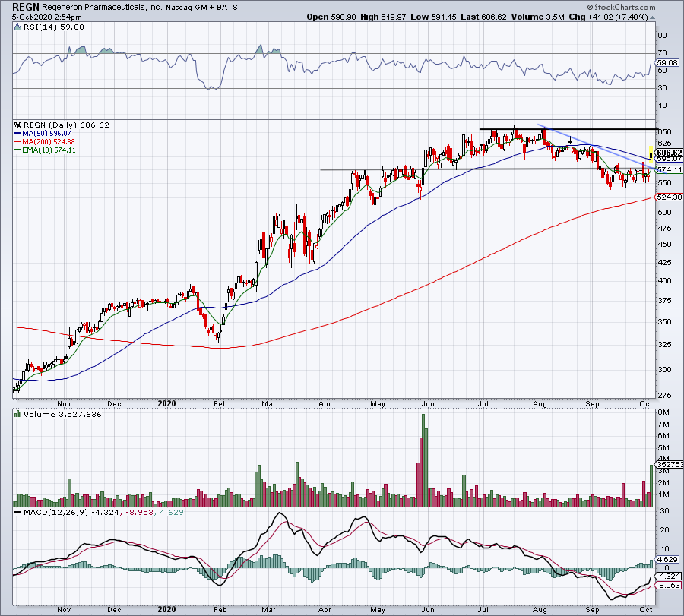The width and height of the screenshot is (684, 616).
Task: Click the 30 oversold level on RSI axis
Action: click(663, 88)
